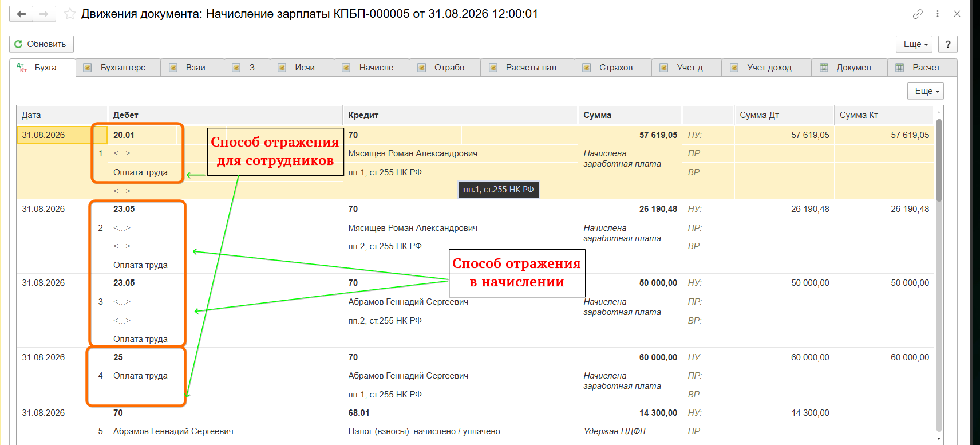Viewport: 980px width, 445px height.
Task: Click the forward navigation arrow
Action: point(44,14)
